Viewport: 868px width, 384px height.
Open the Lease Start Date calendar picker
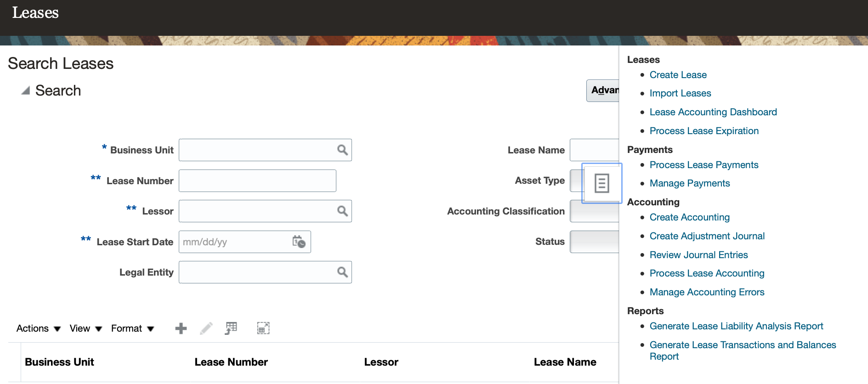pyautogui.click(x=299, y=242)
